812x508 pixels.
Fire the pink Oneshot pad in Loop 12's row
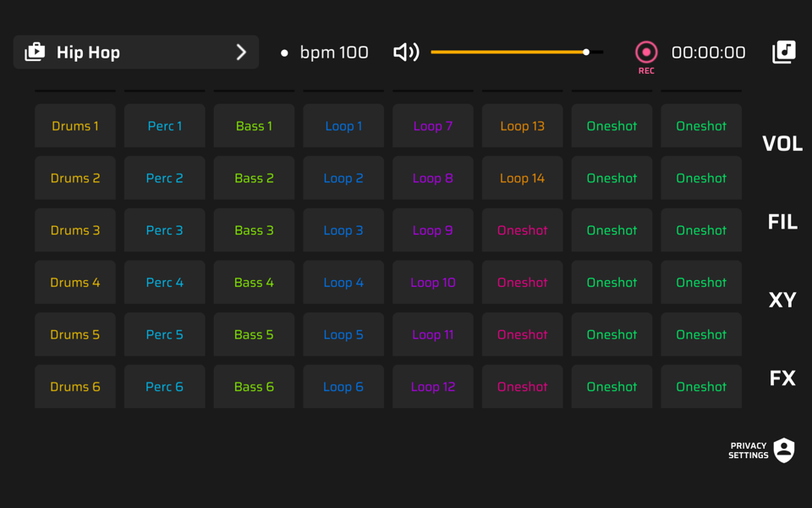[523, 387]
